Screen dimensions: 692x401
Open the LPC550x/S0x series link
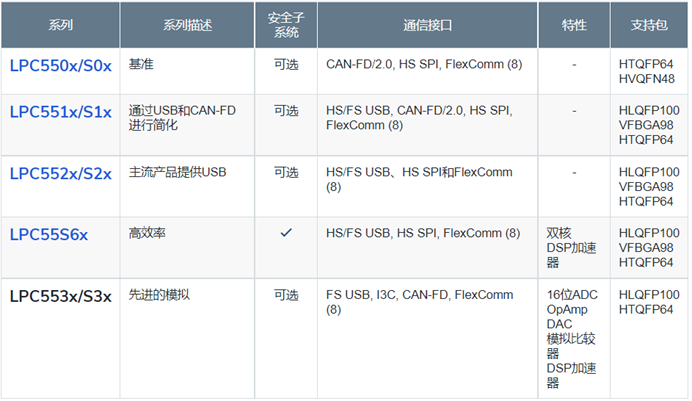click(x=61, y=65)
